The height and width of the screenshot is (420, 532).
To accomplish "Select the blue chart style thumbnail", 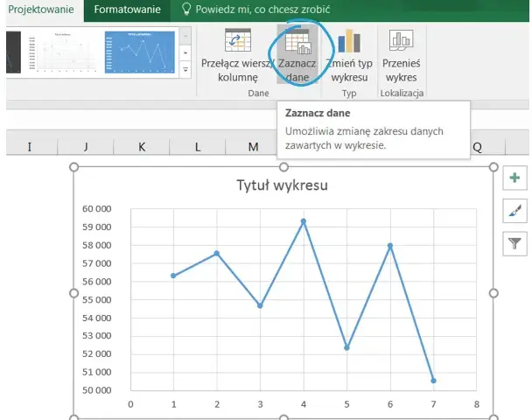I will [140, 52].
